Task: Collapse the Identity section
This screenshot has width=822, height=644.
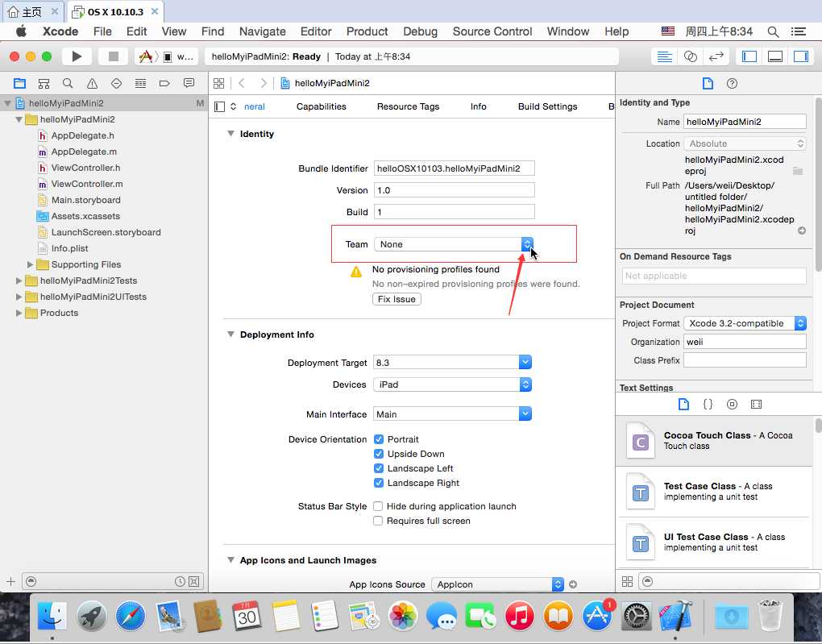Action: coord(230,134)
